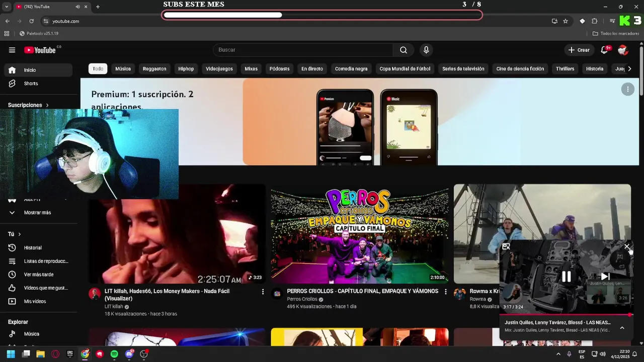
Task: Bookmark this page with star icon
Action: pyautogui.click(x=566, y=21)
